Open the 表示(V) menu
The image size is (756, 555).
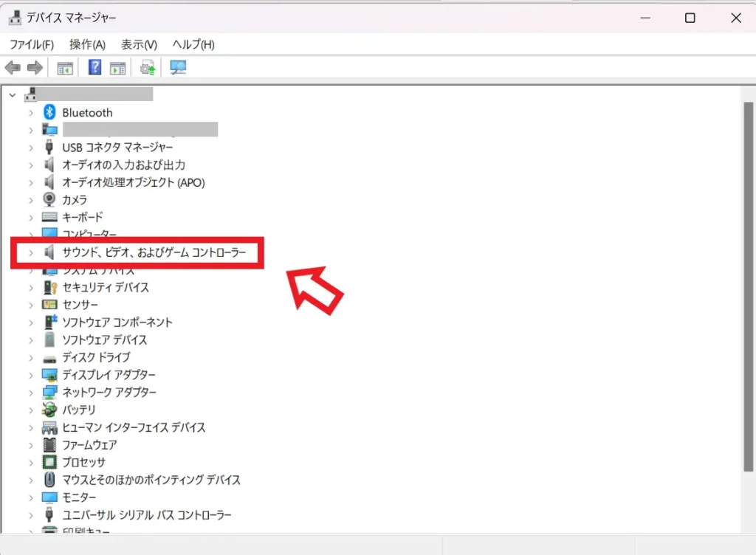tap(139, 44)
